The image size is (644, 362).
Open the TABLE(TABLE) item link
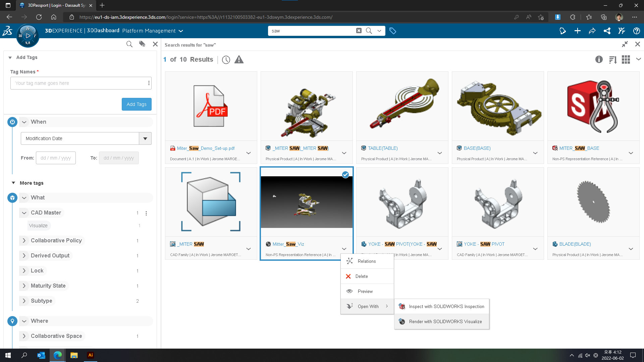[x=383, y=148]
